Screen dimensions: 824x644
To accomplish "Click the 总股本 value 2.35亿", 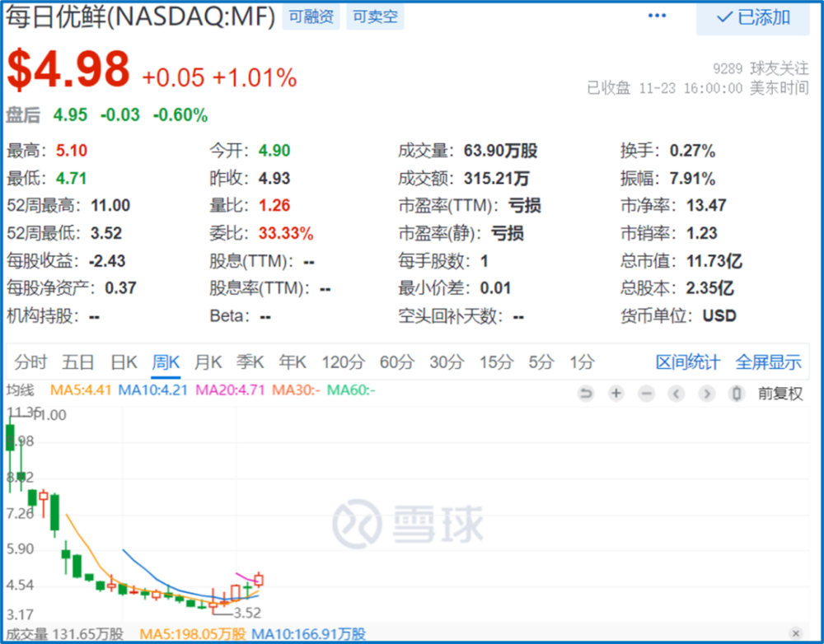I will pyautogui.click(x=709, y=288).
